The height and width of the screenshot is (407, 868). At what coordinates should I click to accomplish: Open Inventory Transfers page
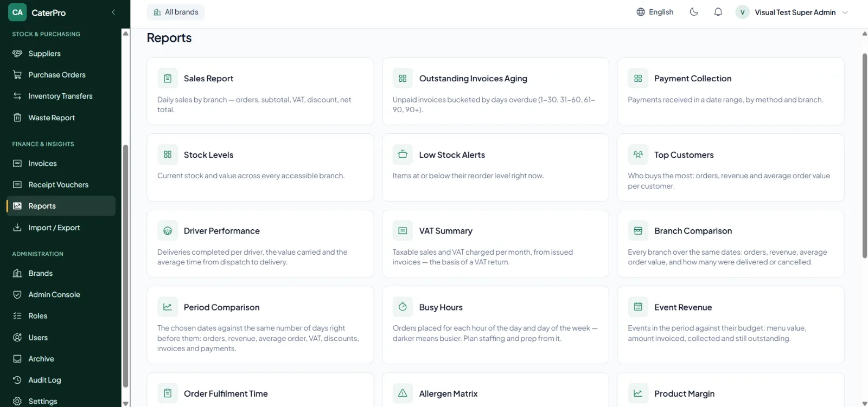[61, 96]
